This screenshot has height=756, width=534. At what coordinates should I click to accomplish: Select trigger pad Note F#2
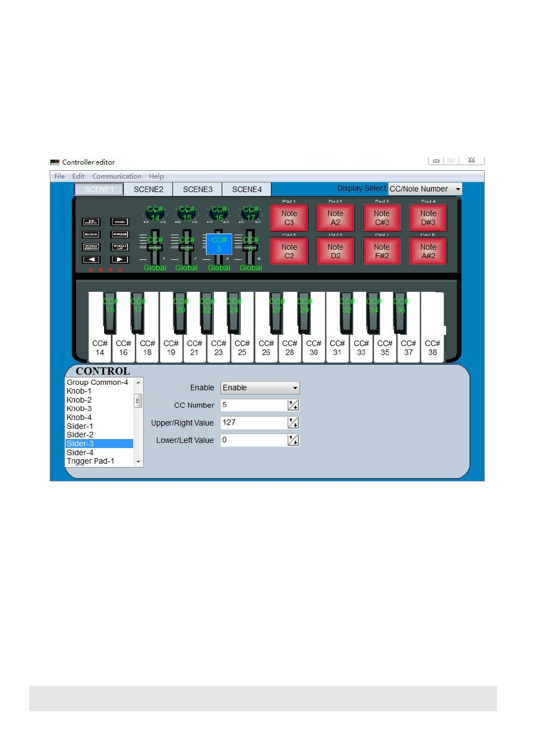382,251
